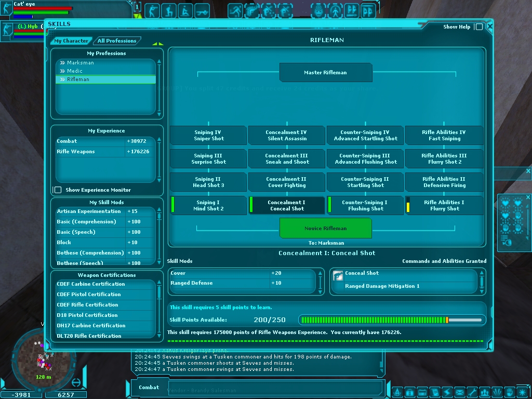This screenshot has width=532, height=399.
Task: Click the Novice Rifleman skill box
Action: click(325, 228)
